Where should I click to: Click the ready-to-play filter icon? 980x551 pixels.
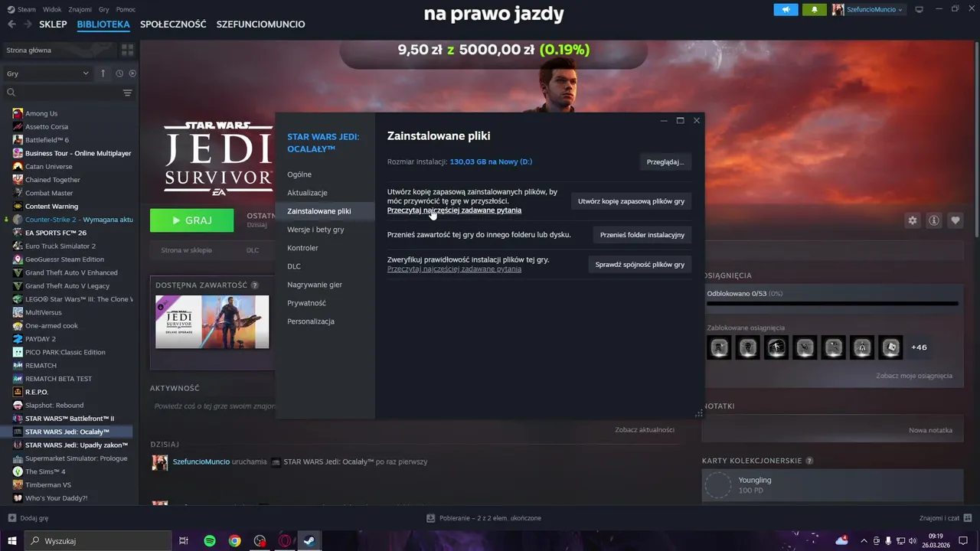click(132, 73)
